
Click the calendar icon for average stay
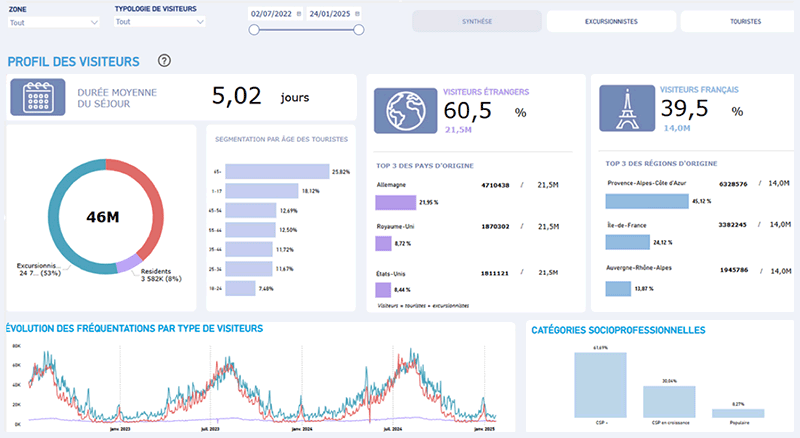point(38,96)
